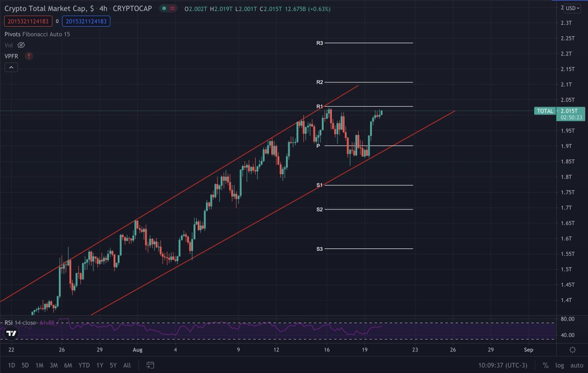Toggle auto scale mode

tap(576, 365)
